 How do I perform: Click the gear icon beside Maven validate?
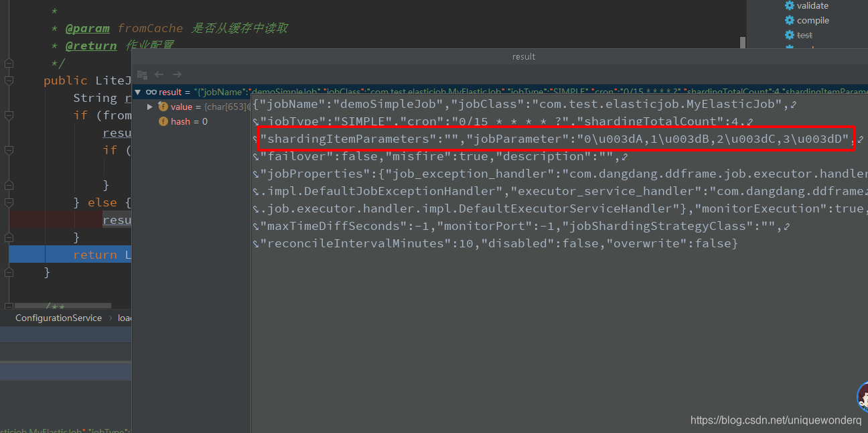[789, 5]
